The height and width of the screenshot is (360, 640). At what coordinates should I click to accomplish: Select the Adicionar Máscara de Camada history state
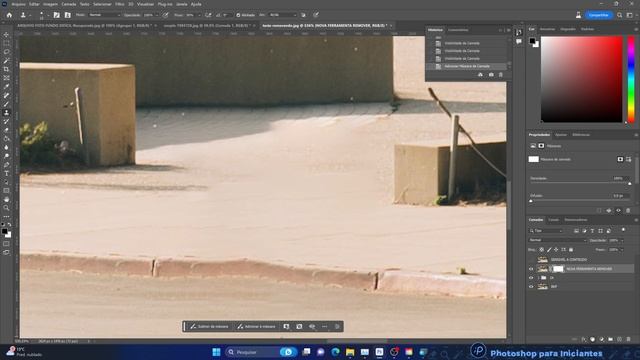pyautogui.click(x=467, y=66)
